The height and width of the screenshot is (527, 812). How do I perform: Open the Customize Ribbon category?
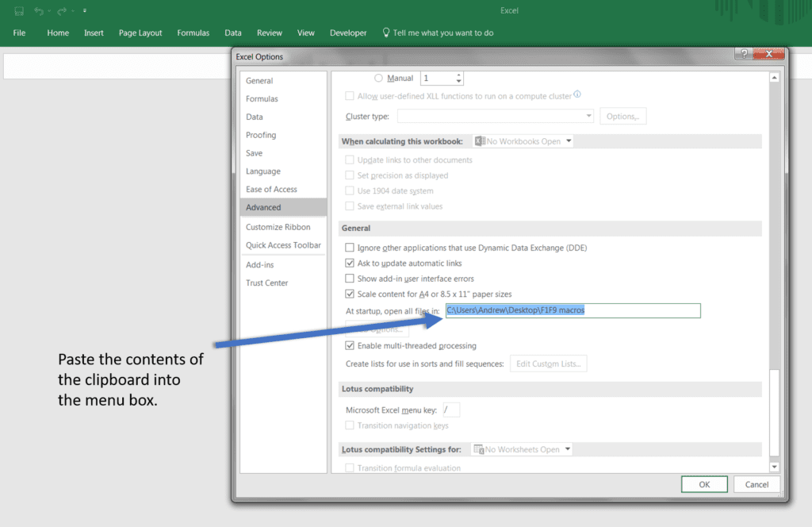pos(283,227)
